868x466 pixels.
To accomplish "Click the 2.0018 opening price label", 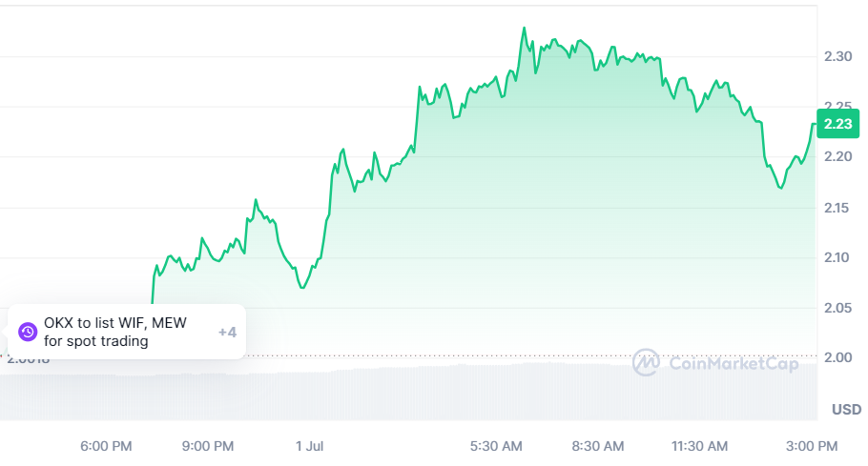I will 29,359.
